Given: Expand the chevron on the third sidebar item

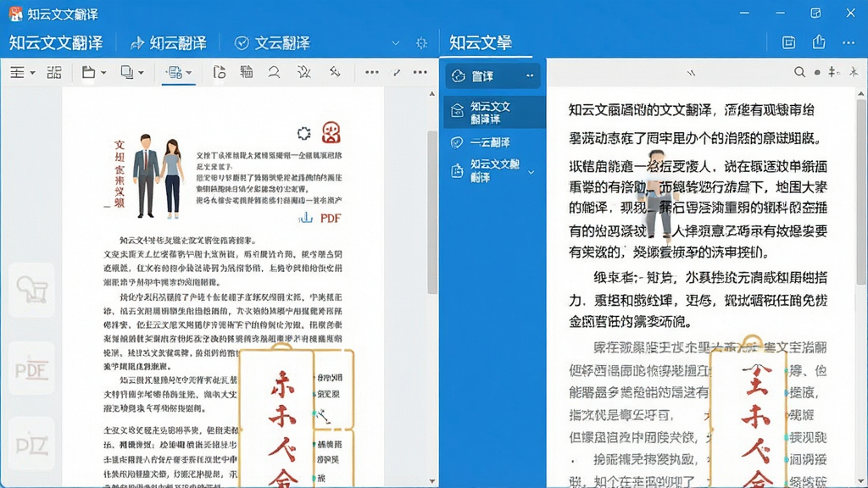Looking at the screenshot, I should (531, 172).
